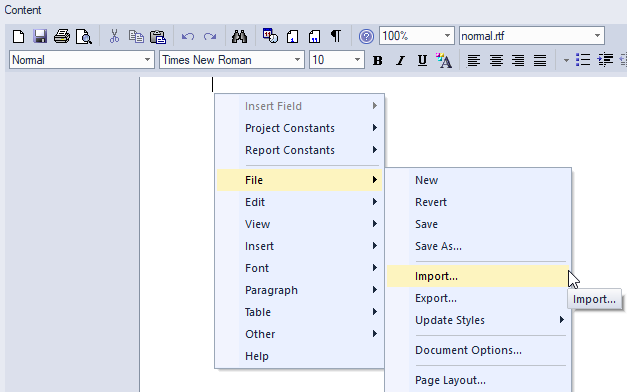Screen dimensions: 627x392
Task: Choose Save As... in File submenu
Action: 478,246
